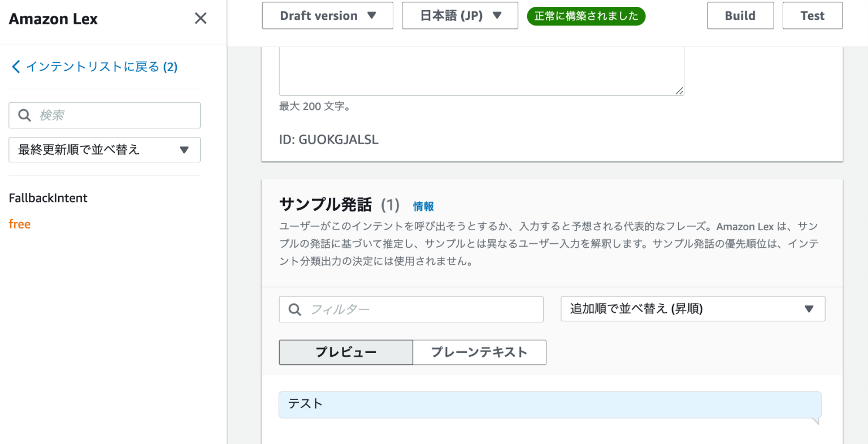Switch to the プレーンテキスト tab
This screenshot has height=444, width=868.
pyautogui.click(x=479, y=352)
